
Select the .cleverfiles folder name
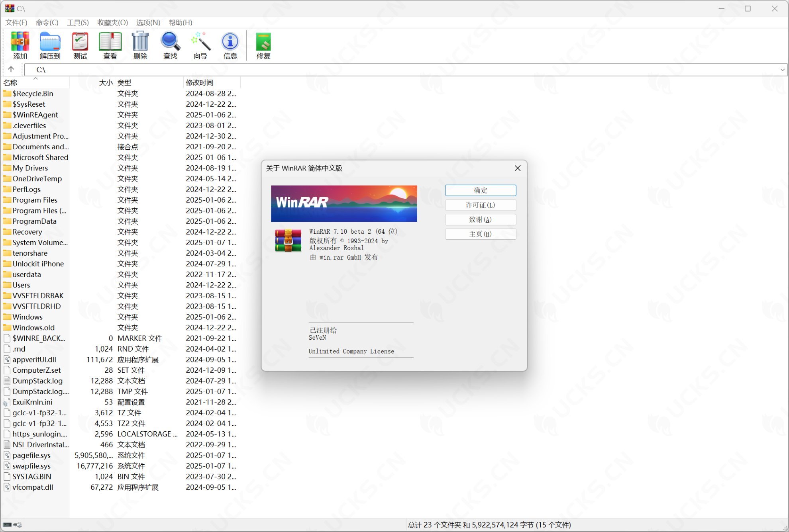coord(29,125)
